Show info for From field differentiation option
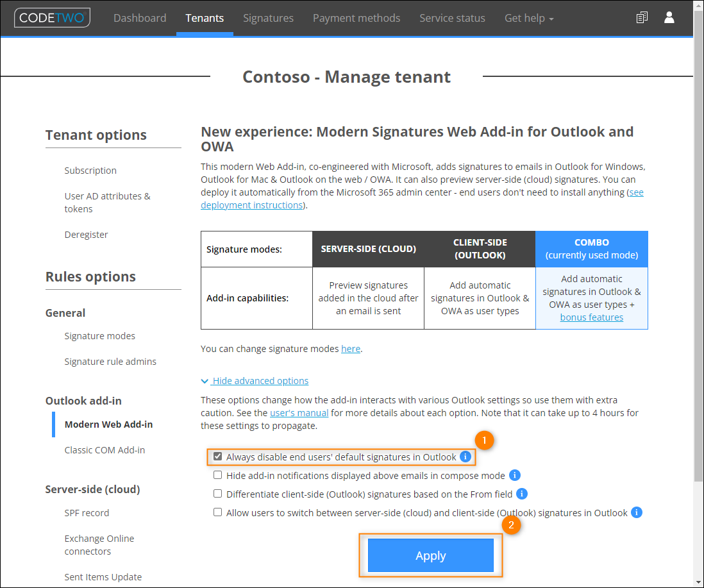 [x=522, y=494]
